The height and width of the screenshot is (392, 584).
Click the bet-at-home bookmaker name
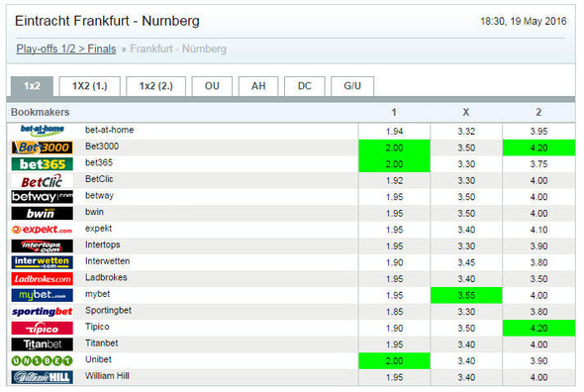(x=110, y=130)
